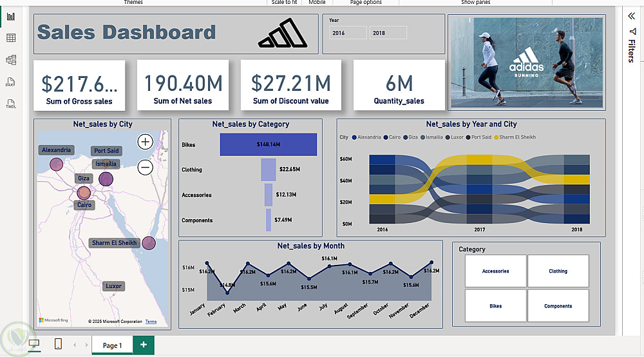Click Sum of Gross sales card
The height and width of the screenshot is (357, 644).
(79, 86)
